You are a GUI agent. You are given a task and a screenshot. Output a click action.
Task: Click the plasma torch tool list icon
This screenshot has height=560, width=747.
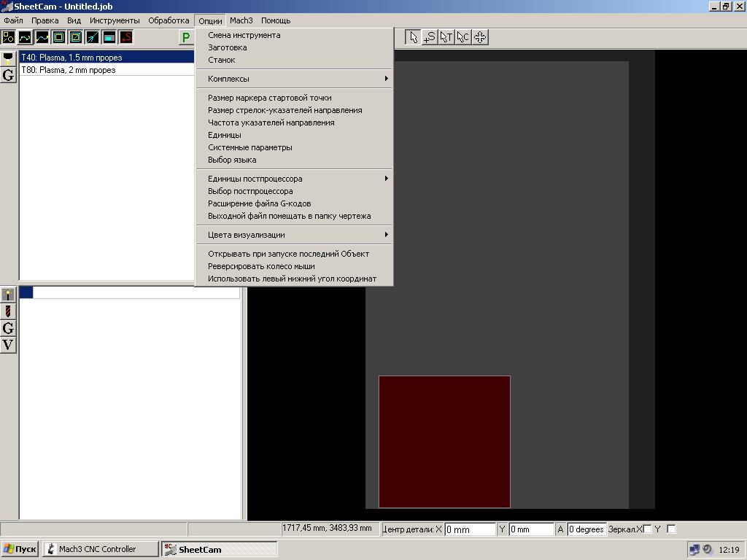click(8, 58)
